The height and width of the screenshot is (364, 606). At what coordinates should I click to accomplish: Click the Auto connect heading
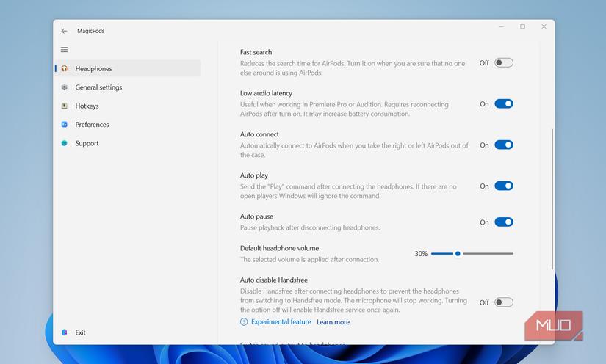click(x=259, y=134)
